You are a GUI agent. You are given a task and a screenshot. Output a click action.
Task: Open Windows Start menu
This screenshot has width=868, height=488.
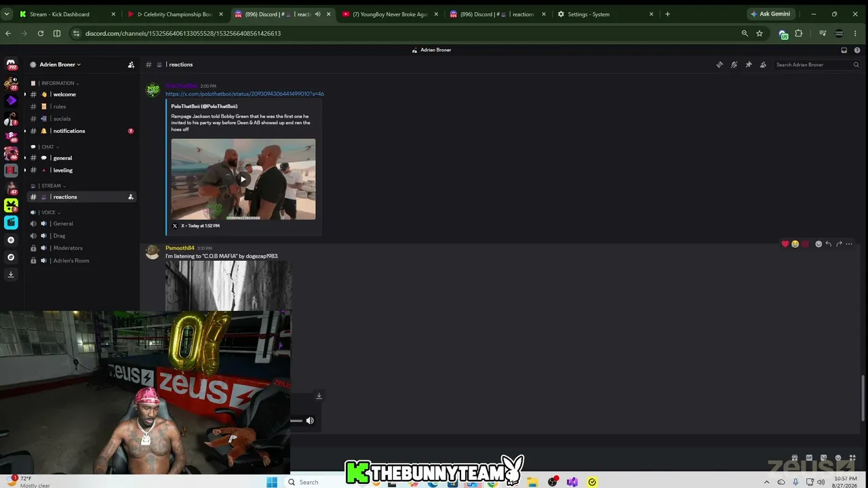tap(272, 482)
